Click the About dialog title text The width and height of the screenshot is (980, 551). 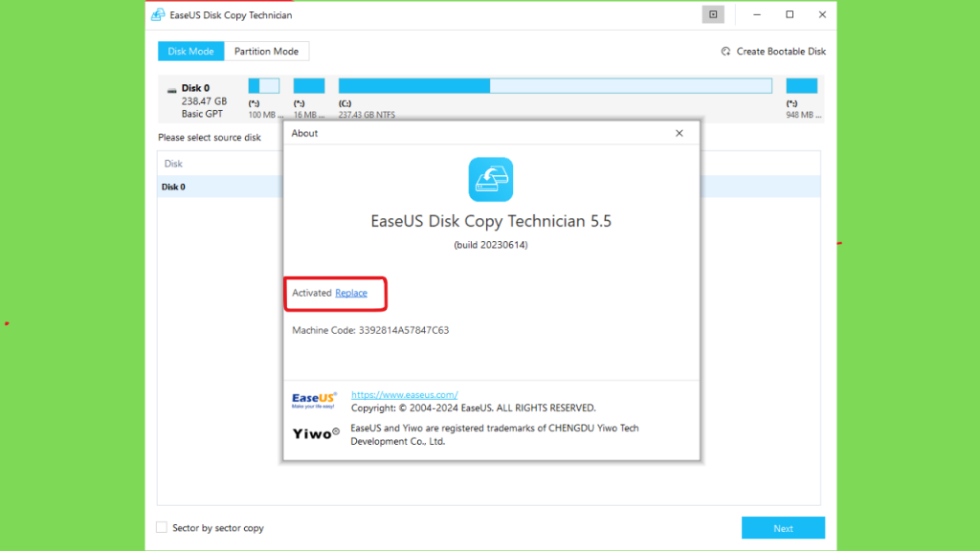pos(304,133)
